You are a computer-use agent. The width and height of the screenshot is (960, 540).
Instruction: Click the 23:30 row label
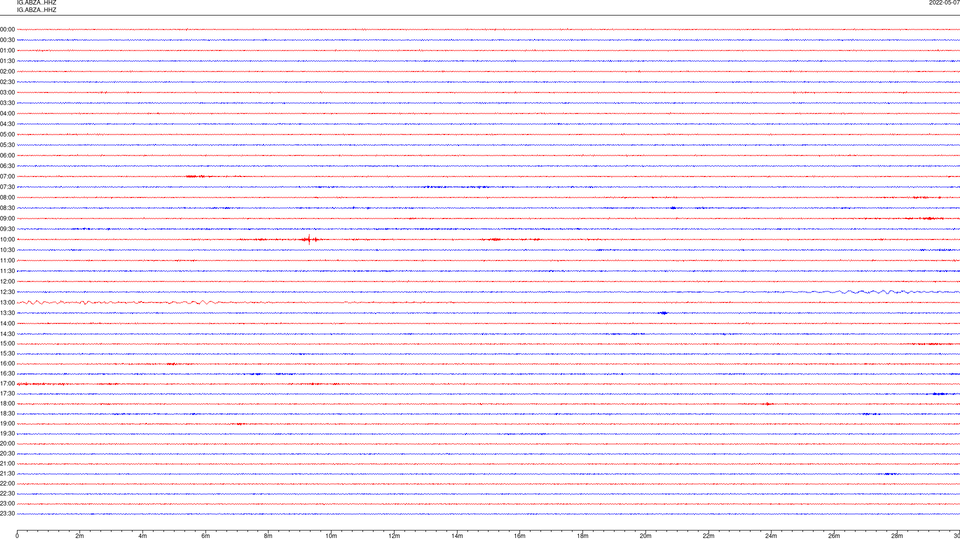point(7,514)
